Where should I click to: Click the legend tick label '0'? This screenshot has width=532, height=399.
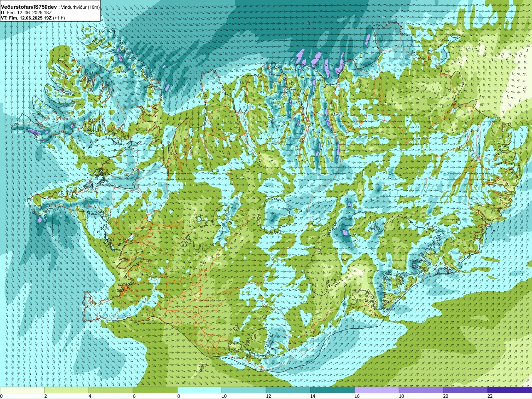(x=2, y=397)
